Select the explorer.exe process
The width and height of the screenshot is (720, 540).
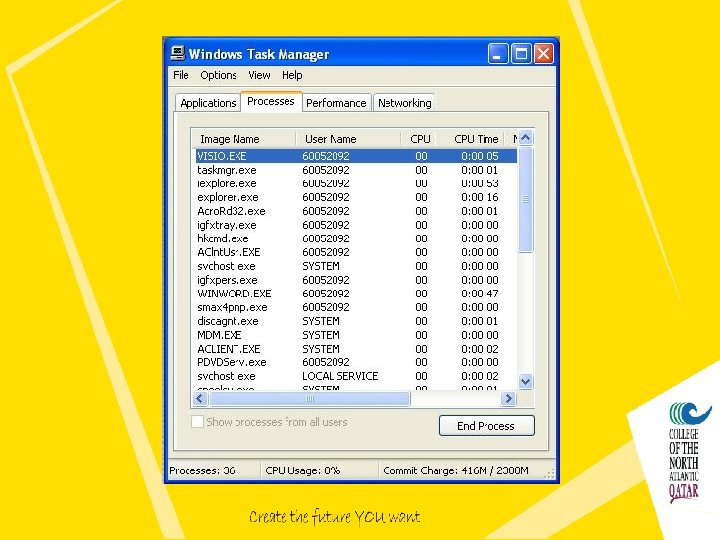point(356,197)
